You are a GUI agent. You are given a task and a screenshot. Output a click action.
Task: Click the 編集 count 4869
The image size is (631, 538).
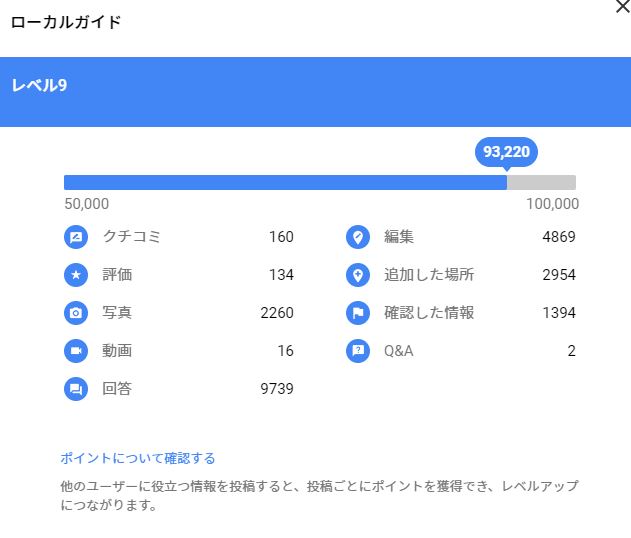coord(558,237)
